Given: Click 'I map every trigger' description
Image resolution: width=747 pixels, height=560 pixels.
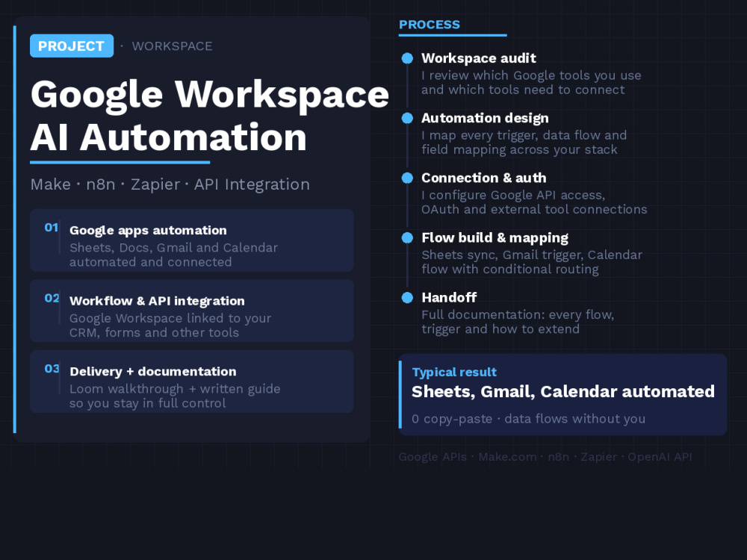Looking at the screenshot, I should pyautogui.click(x=524, y=143).
